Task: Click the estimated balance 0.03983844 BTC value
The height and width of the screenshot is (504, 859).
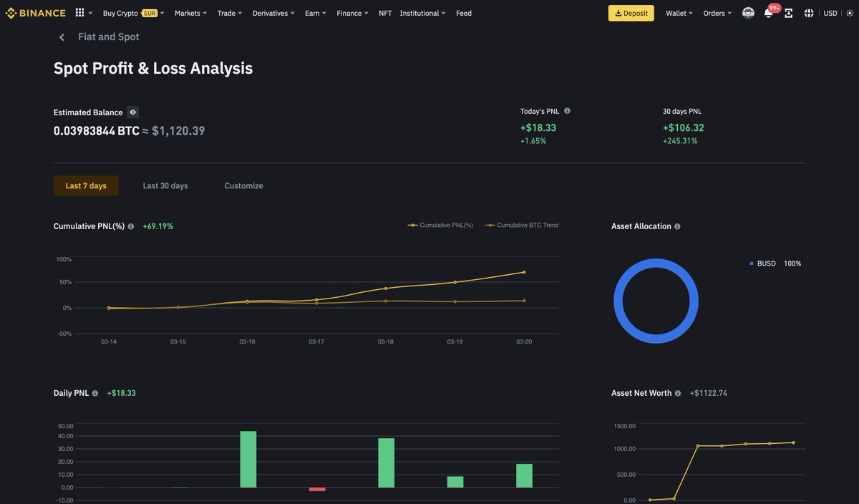Action: point(97,131)
